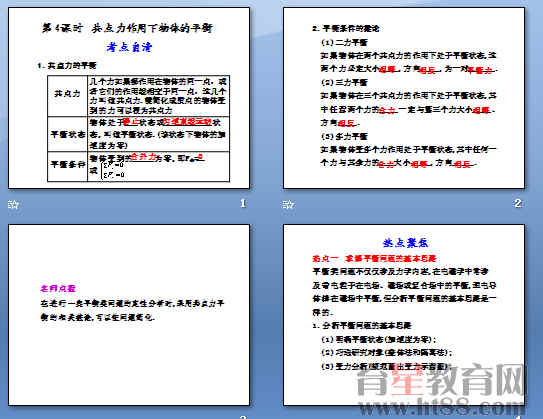
Task: Click the slide number 1 label
Action: pos(243,203)
